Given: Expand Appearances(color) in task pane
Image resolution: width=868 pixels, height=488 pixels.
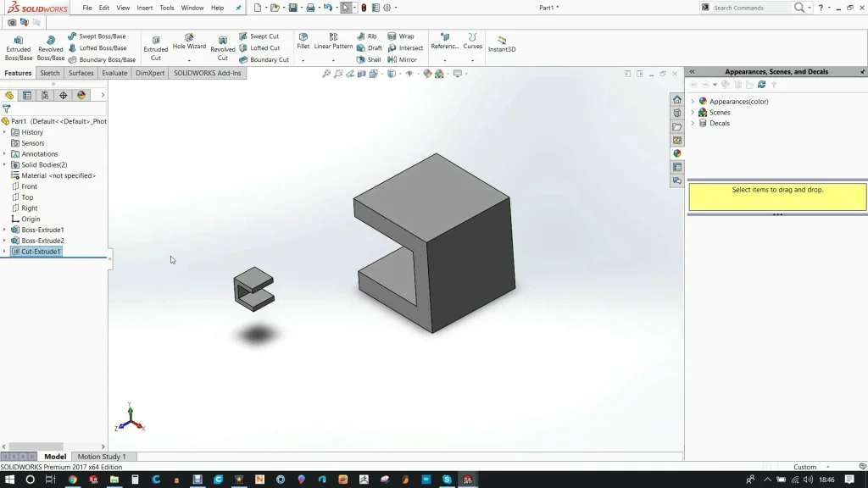Looking at the screenshot, I should pyautogui.click(x=693, y=102).
